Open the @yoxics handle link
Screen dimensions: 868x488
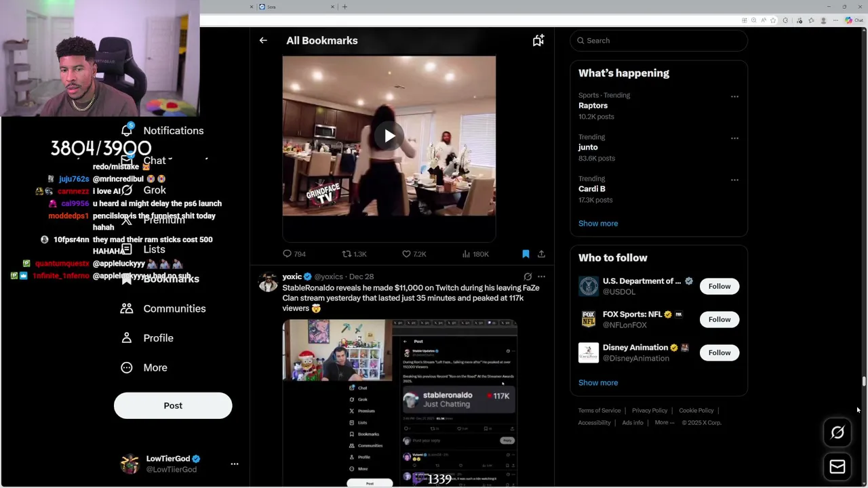coord(328,277)
